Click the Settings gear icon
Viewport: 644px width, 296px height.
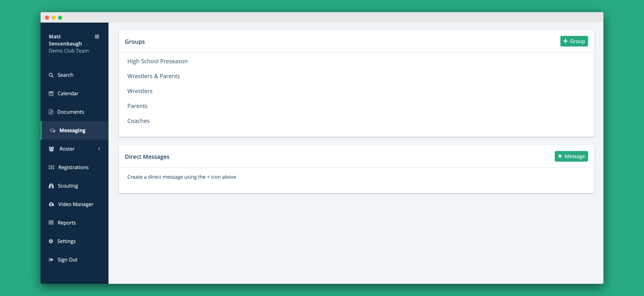click(51, 241)
